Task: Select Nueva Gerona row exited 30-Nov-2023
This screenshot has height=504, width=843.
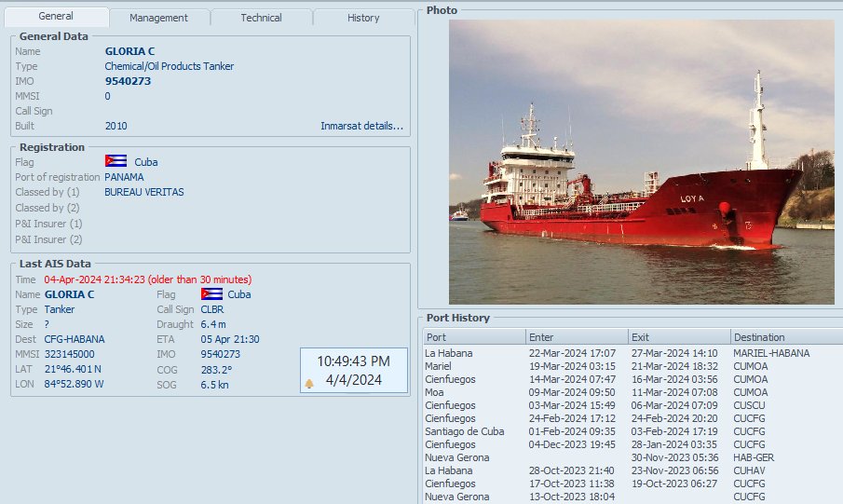Action: (x=633, y=457)
